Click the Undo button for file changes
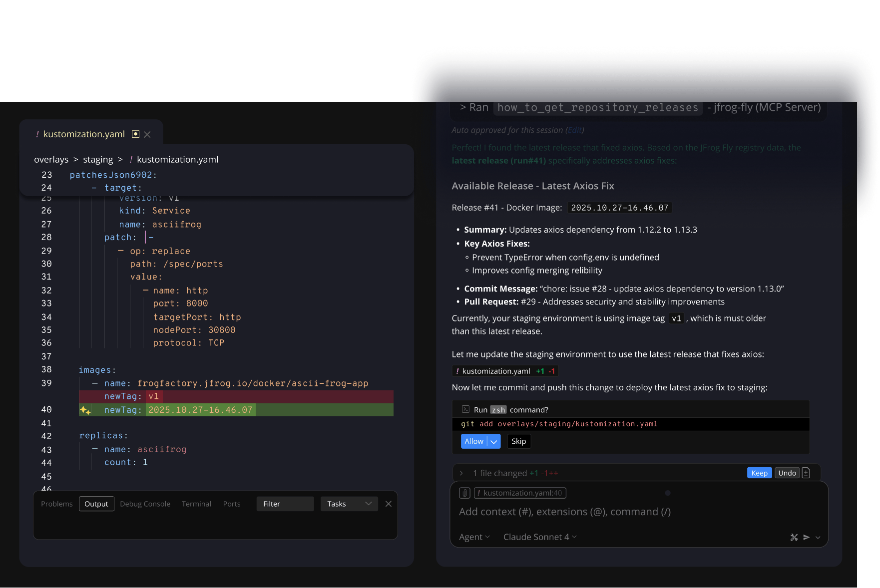880x588 pixels. click(787, 473)
